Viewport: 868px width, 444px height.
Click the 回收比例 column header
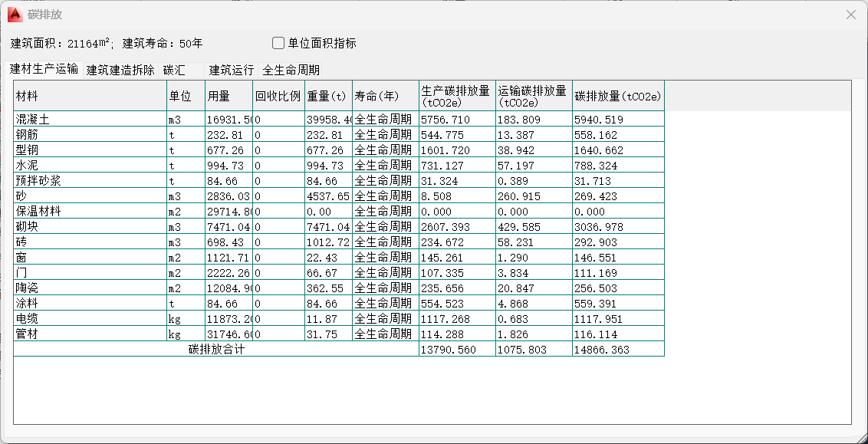278,96
